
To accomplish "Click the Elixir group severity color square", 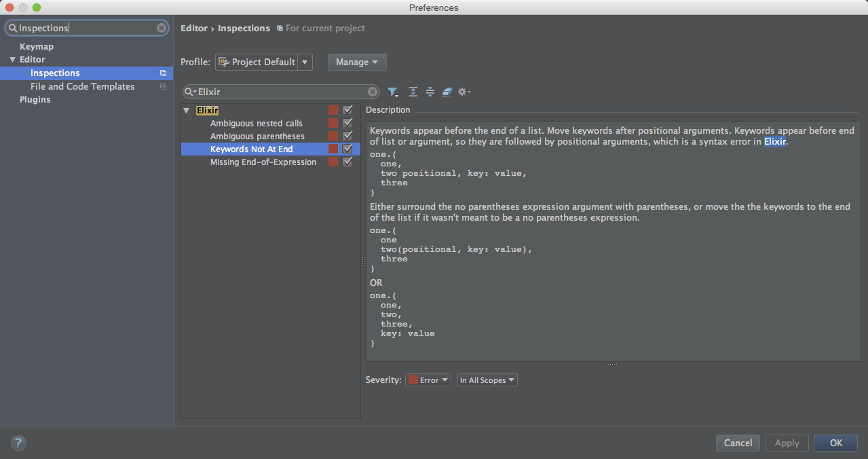I will pos(333,110).
